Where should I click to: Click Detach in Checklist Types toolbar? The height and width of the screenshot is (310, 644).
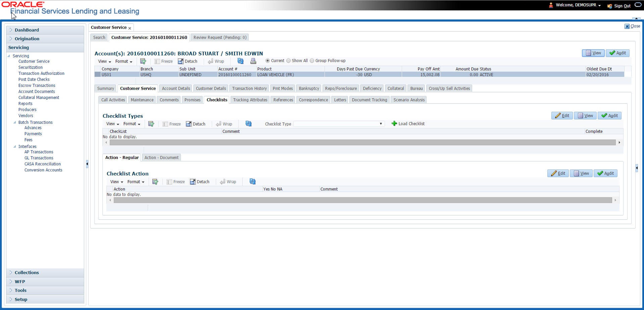coord(196,124)
